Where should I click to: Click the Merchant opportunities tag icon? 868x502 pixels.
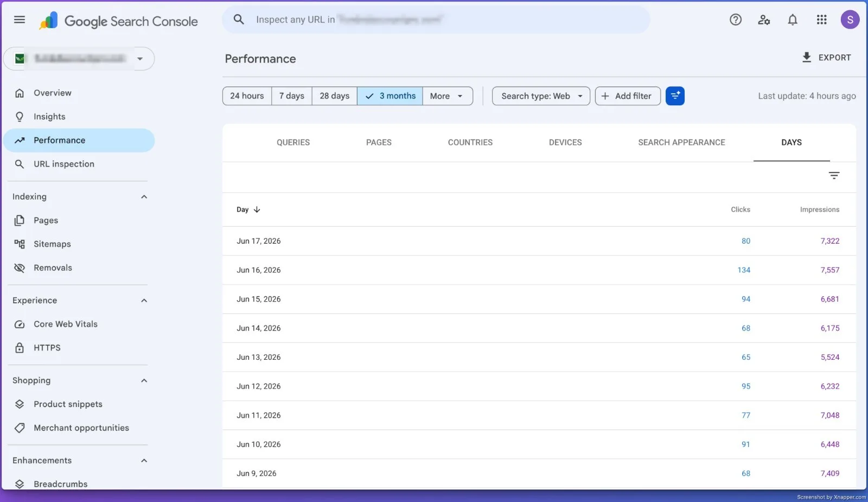coord(20,428)
